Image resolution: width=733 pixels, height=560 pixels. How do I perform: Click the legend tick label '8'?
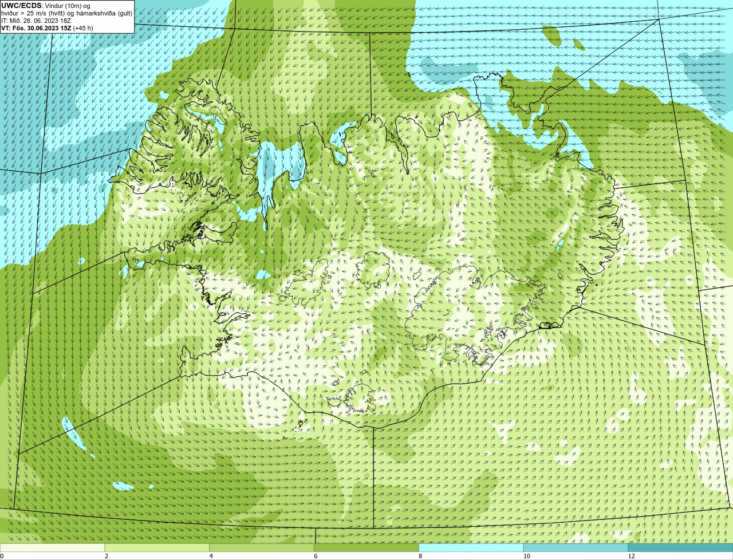coord(420,556)
